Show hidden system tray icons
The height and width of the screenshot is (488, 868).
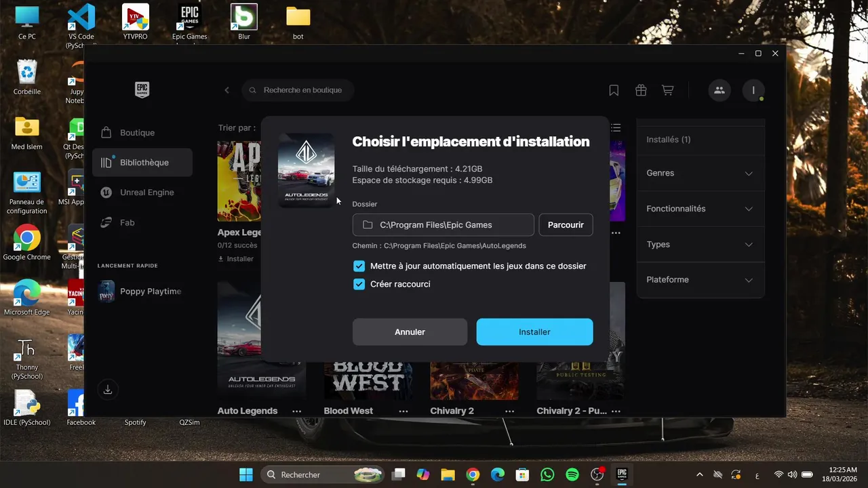click(699, 474)
